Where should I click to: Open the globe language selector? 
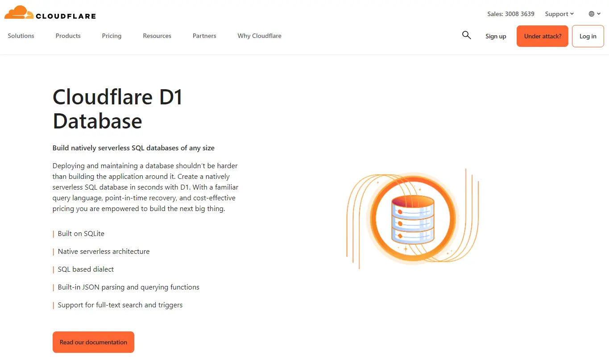[x=594, y=14]
